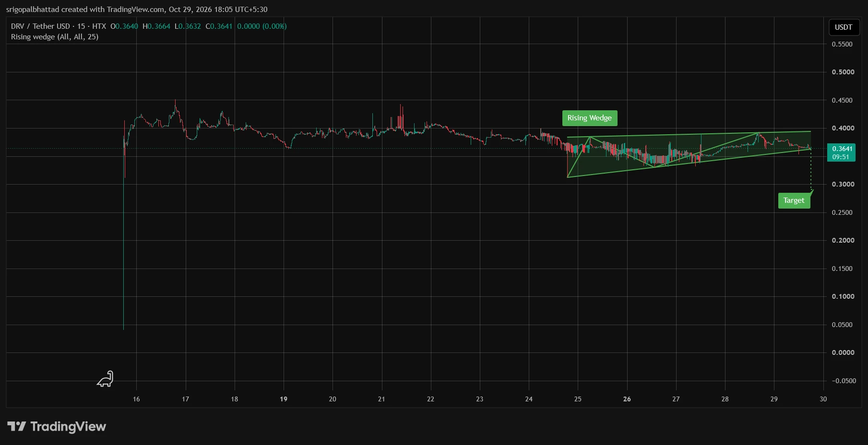Click the 0.1000 price axis label
Screen dimensions: 868x445
pyautogui.click(x=843, y=296)
